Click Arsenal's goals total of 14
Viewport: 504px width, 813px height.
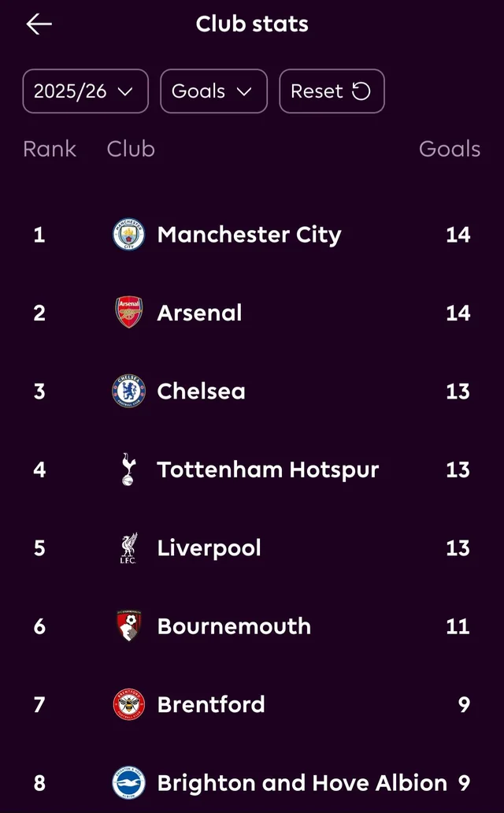coord(458,313)
